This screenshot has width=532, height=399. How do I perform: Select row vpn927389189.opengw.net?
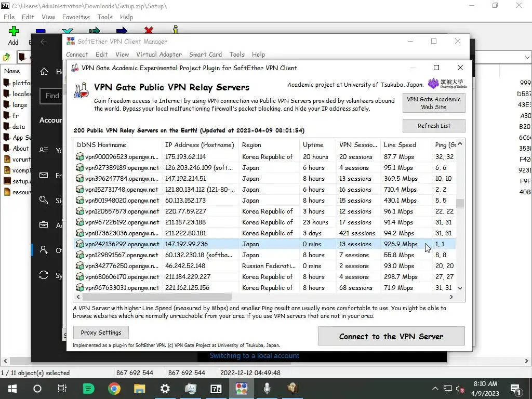[264, 168]
